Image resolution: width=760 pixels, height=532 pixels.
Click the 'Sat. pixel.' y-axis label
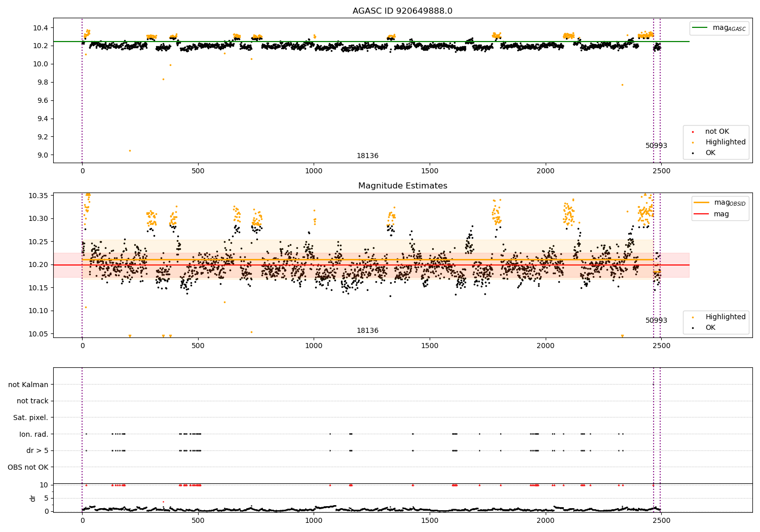pos(30,418)
